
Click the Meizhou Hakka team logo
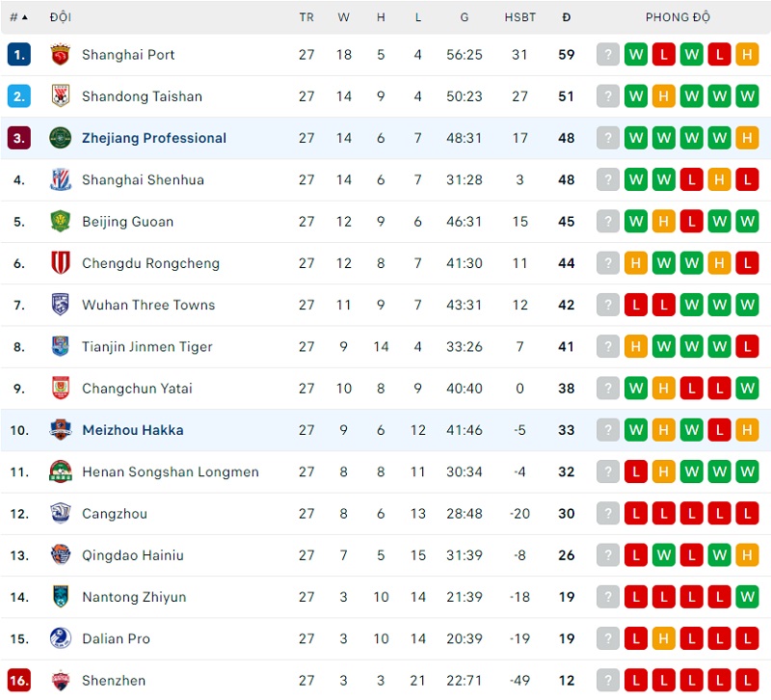point(61,430)
